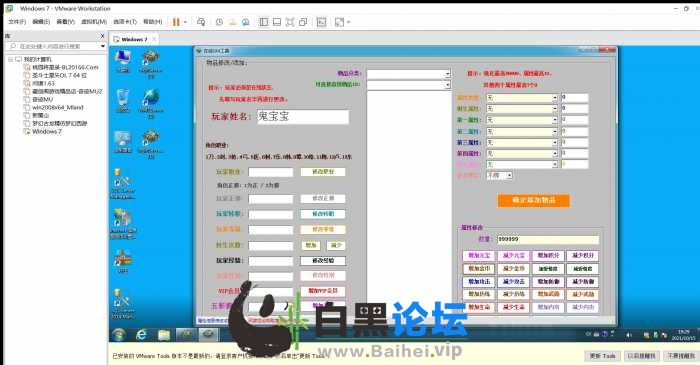Click the 玩家姓名 player name field
The height and width of the screenshot is (365, 700).
click(x=303, y=117)
